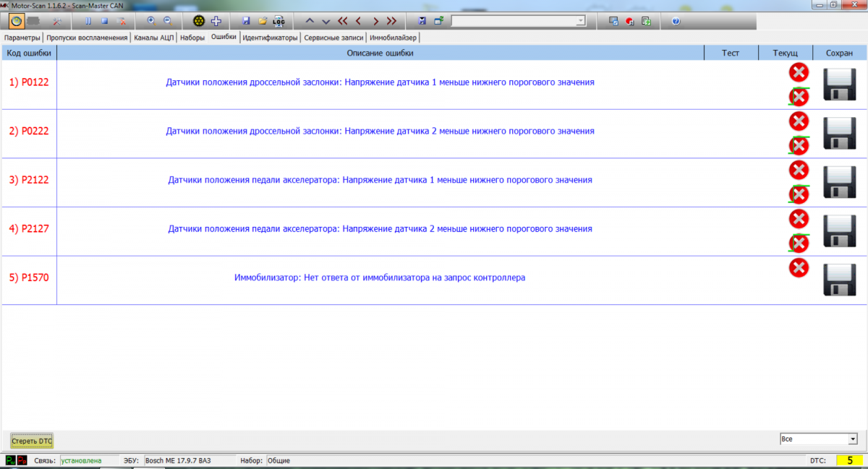Viewport: 868px width, 469px height.
Task: Click the red double right arrow icon
Action: pos(391,21)
